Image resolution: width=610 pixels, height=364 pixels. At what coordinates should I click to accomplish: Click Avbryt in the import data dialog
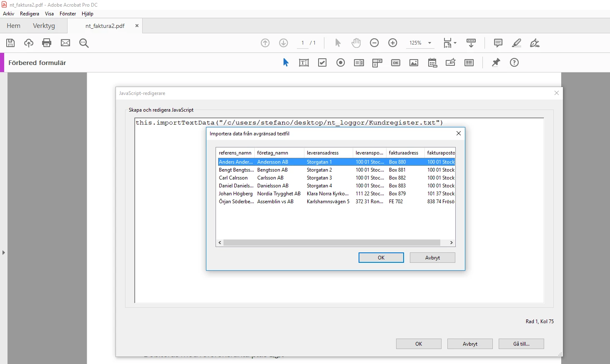click(432, 258)
